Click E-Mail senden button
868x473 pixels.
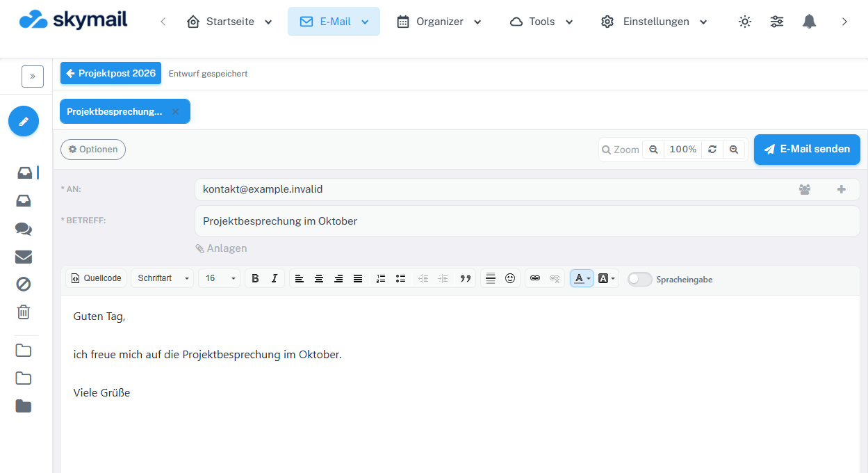[x=807, y=150]
